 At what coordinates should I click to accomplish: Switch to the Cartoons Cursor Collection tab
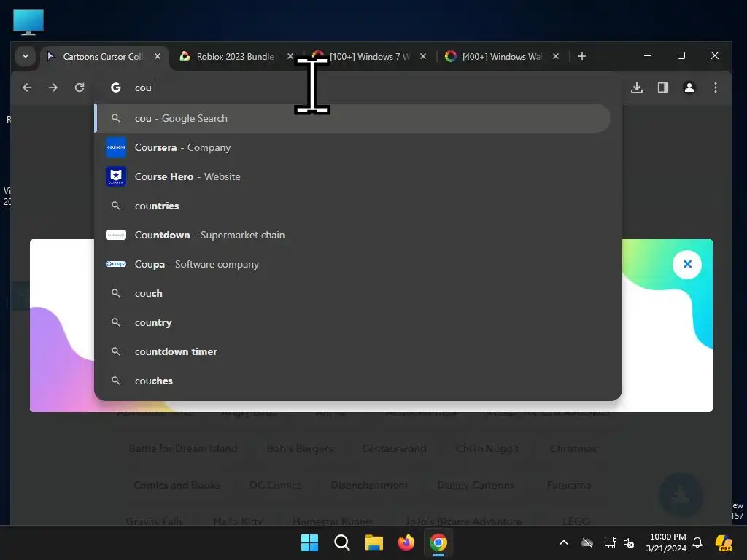click(104, 57)
